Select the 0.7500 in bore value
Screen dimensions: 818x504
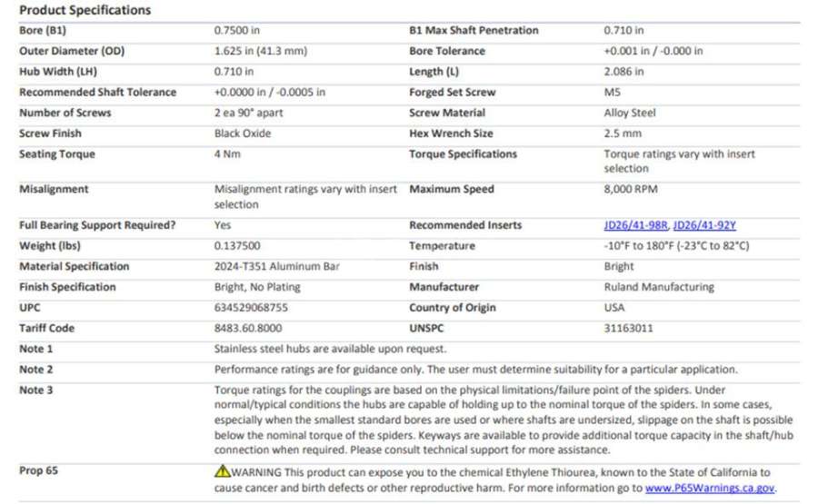[237, 30]
